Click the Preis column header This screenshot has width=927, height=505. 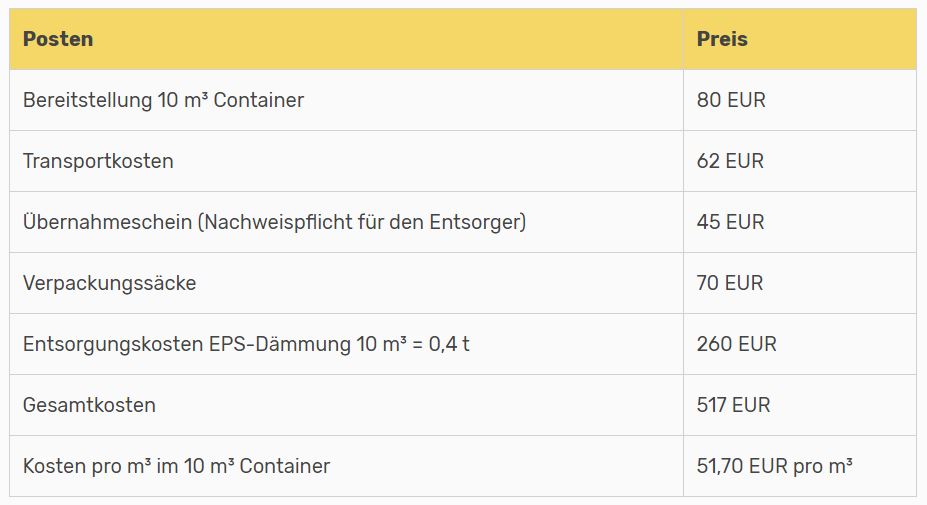pos(722,39)
